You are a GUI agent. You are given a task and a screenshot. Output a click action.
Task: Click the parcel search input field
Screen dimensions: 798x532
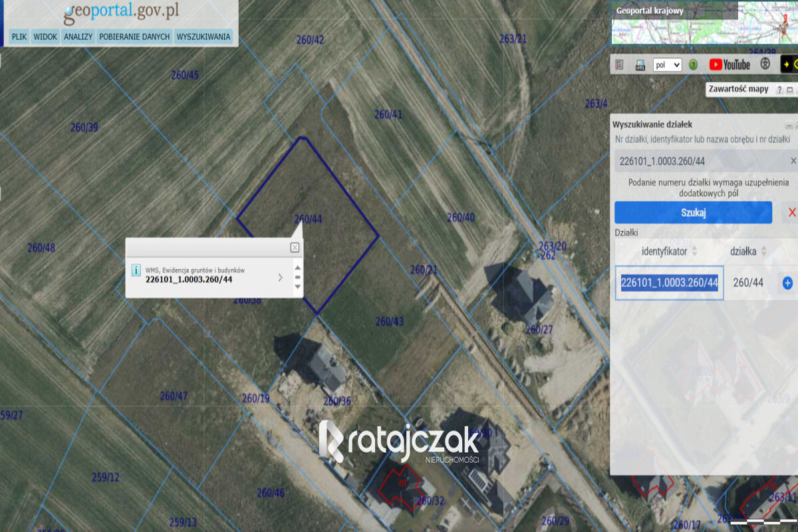click(705, 161)
